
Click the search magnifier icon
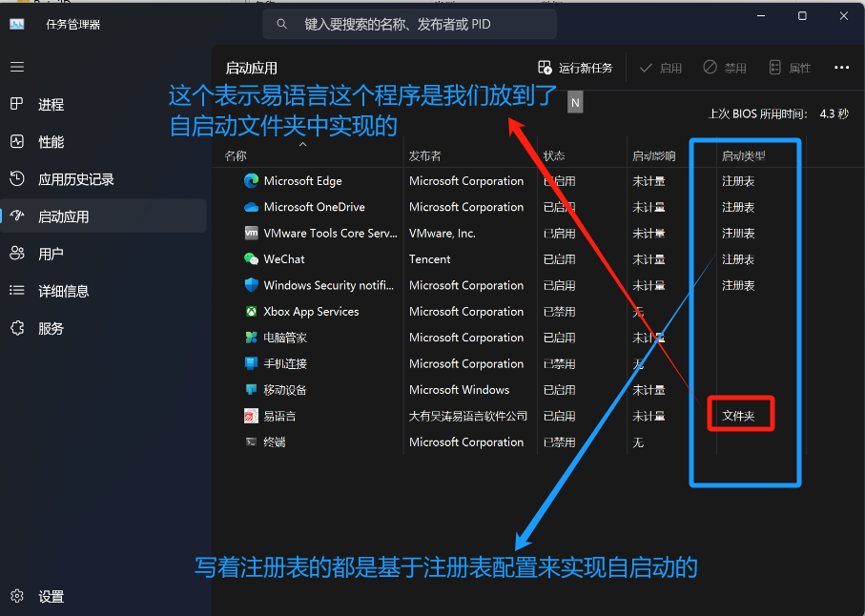281,24
